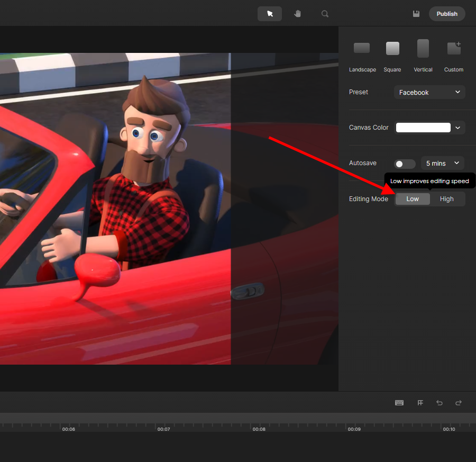Click the Preset label
476x462 pixels.
(x=358, y=92)
